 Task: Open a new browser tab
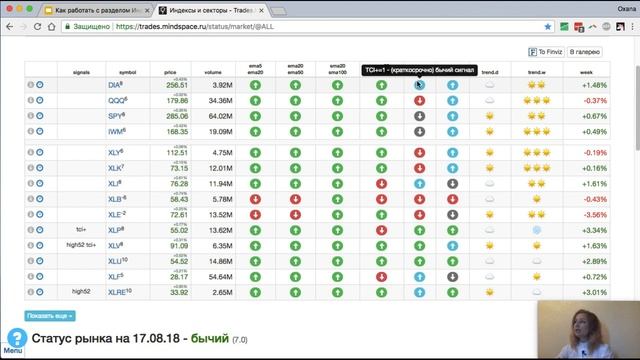pos(278,11)
